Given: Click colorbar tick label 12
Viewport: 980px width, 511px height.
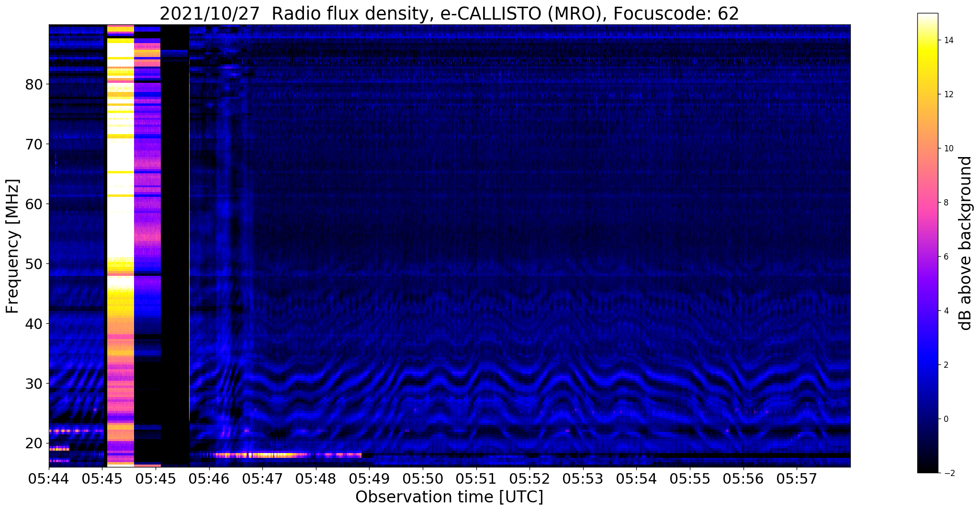Looking at the screenshot, I should pos(948,94).
